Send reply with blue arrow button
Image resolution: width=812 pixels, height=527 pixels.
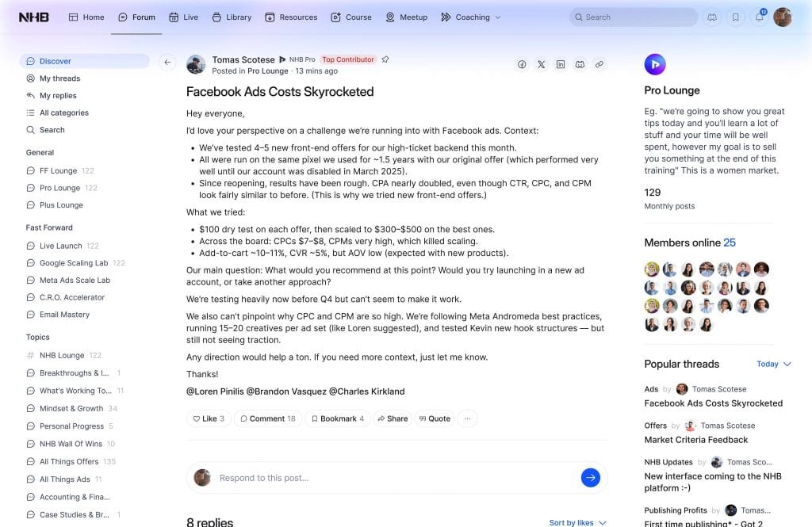[590, 478]
